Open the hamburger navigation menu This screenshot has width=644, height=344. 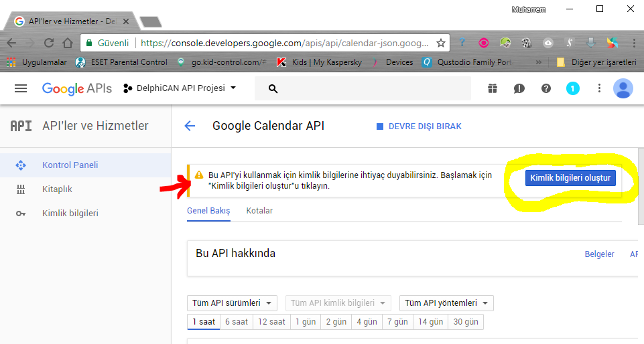point(21,88)
